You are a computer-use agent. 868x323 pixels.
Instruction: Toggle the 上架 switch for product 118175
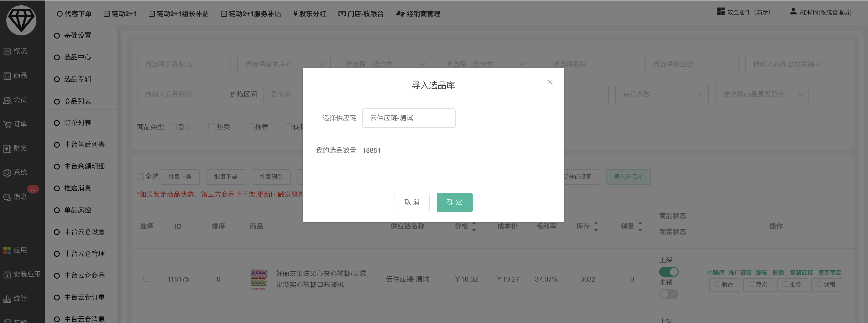[669, 272]
